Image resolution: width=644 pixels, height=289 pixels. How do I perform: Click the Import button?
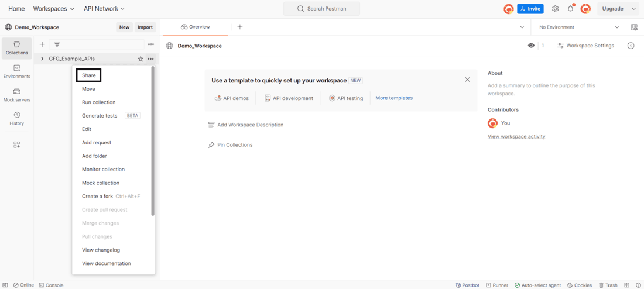click(145, 27)
